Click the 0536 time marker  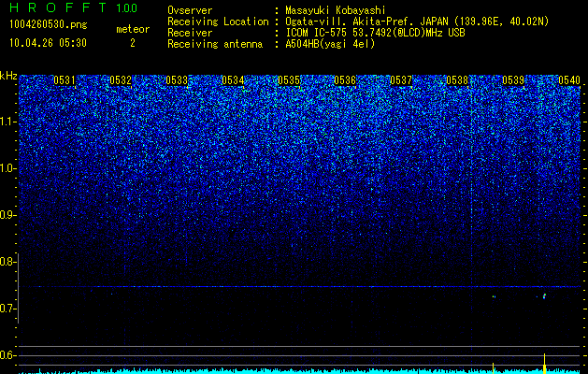point(345,80)
